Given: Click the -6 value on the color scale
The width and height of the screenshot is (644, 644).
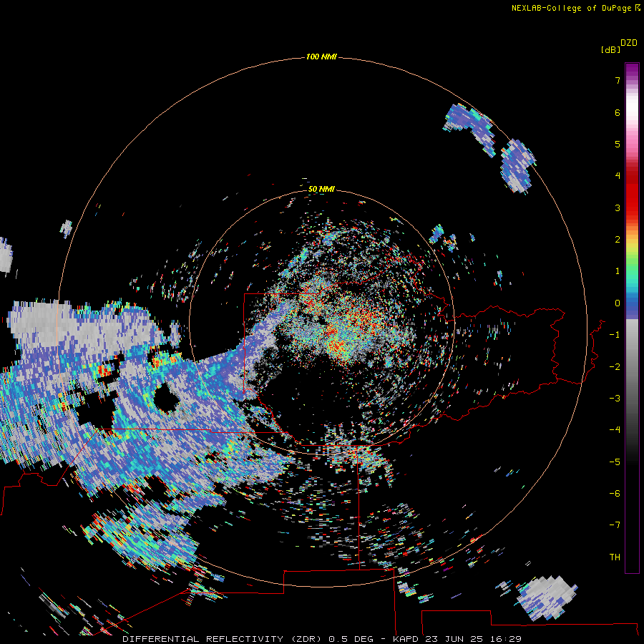Looking at the screenshot, I should (615, 494).
